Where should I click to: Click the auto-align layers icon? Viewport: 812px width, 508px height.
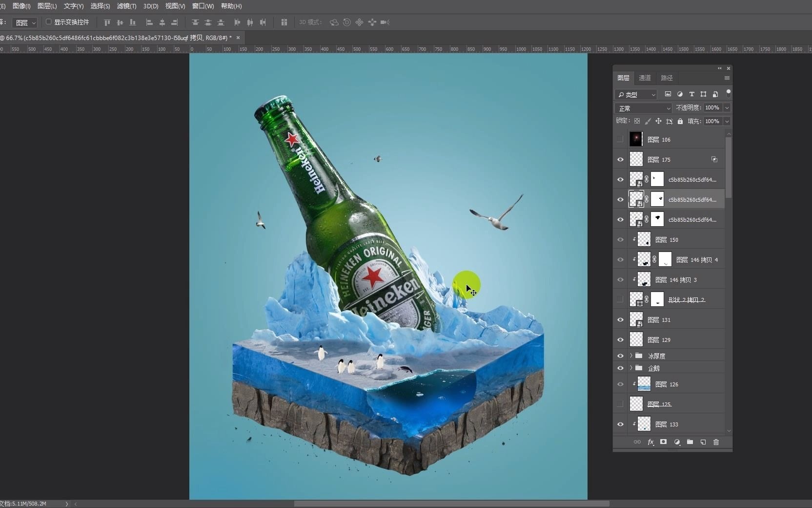[x=284, y=22]
